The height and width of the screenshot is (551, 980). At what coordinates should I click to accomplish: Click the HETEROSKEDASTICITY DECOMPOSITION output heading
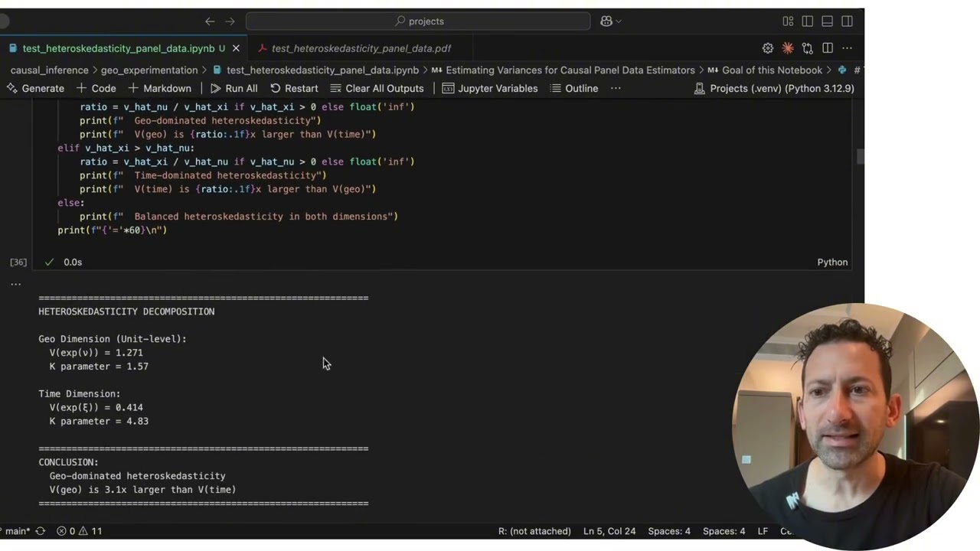[126, 311]
